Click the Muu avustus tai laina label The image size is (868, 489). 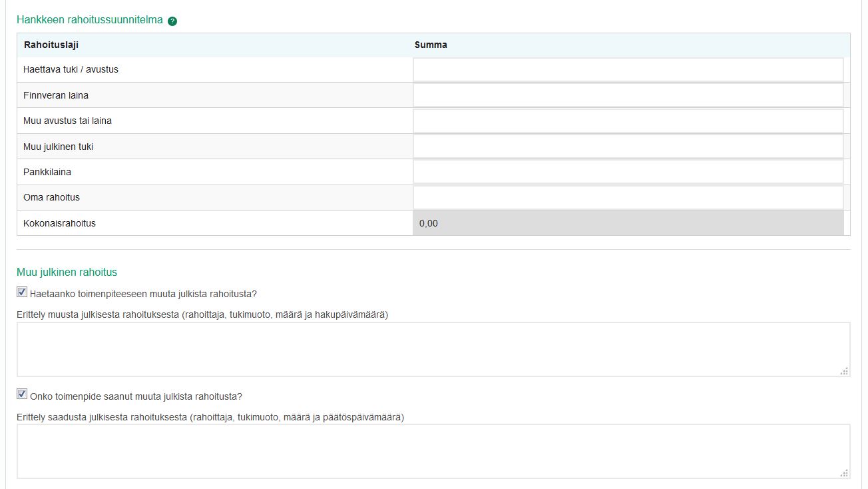[x=67, y=121]
